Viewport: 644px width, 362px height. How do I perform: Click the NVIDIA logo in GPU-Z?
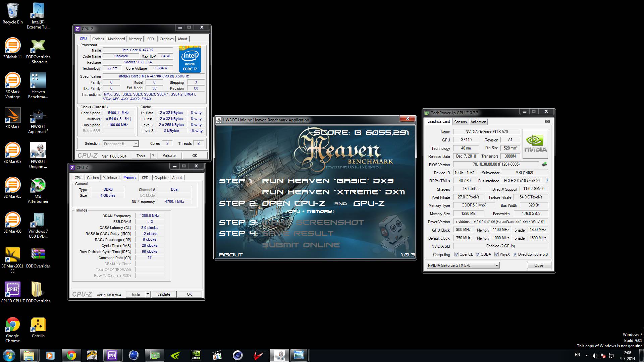click(535, 143)
